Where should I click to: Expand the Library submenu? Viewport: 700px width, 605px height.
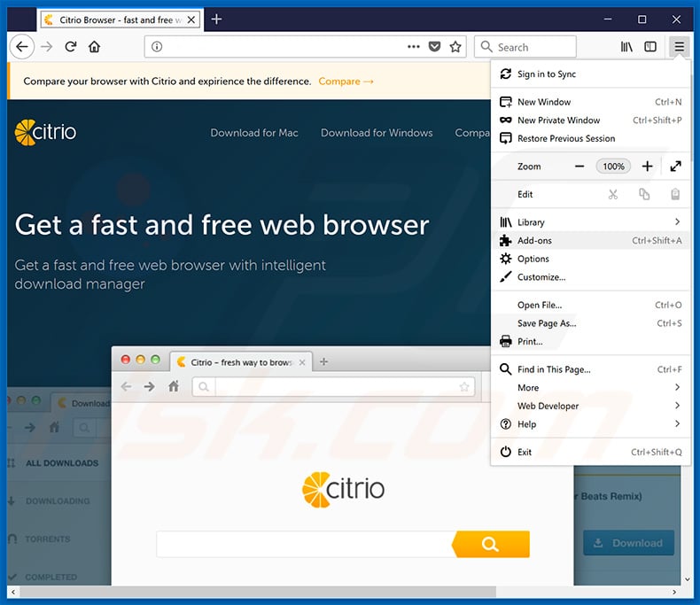pyautogui.click(x=590, y=222)
